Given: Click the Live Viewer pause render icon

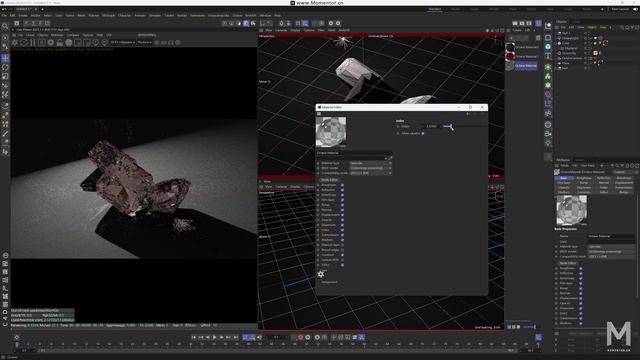Looking at the screenshot, I should (x=33, y=42).
